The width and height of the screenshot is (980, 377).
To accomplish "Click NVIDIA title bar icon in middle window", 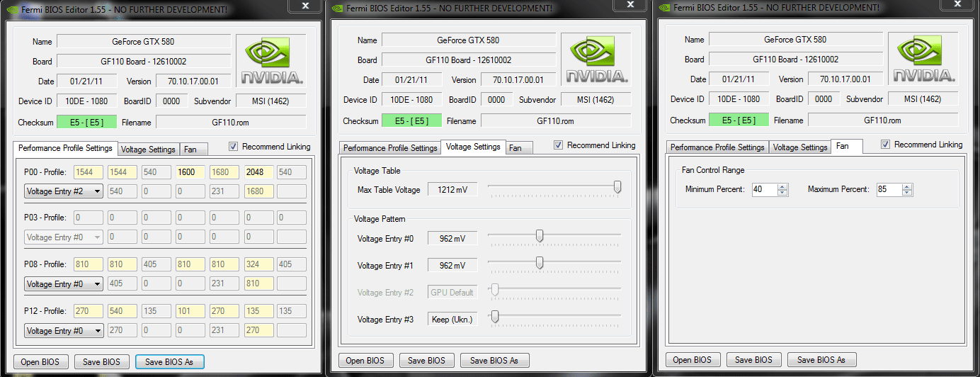I will click(338, 9).
